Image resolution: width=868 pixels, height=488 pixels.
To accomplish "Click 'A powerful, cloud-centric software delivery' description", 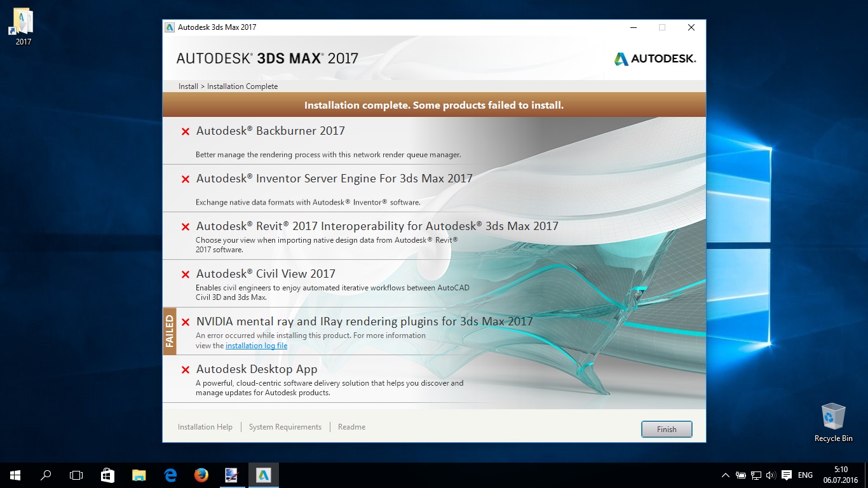I will tap(330, 388).
